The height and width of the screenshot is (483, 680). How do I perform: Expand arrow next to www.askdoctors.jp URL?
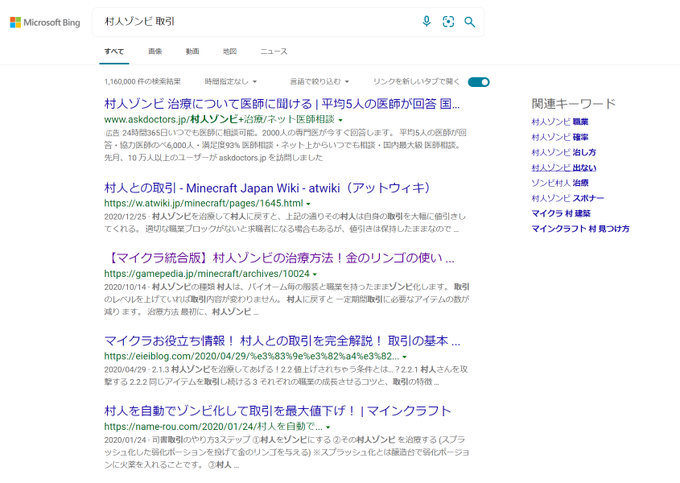coord(340,120)
